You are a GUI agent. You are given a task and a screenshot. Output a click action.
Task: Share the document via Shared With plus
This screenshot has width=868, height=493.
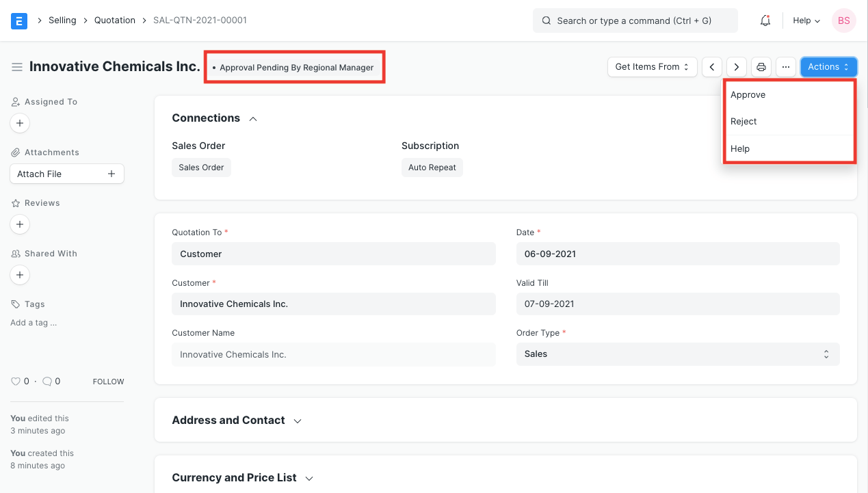[x=19, y=275]
